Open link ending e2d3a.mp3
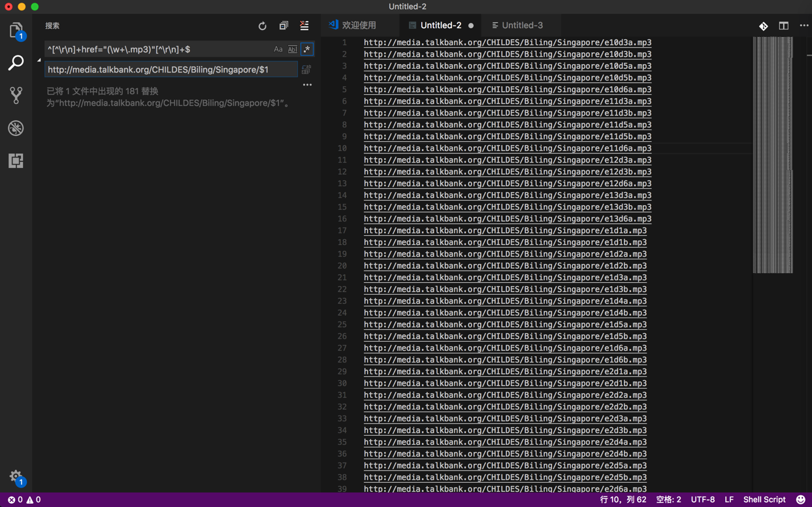The image size is (812, 507). click(505, 419)
